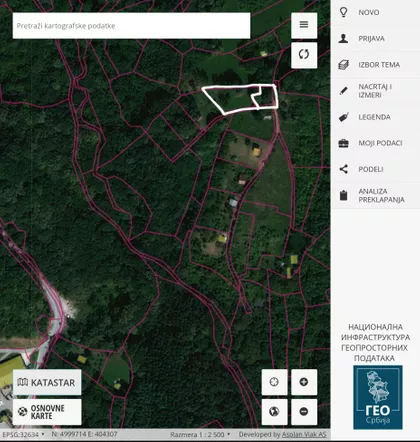The width and height of the screenshot is (420, 442).
Task: Toggle the Katastar layer button
Action: [47, 382]
